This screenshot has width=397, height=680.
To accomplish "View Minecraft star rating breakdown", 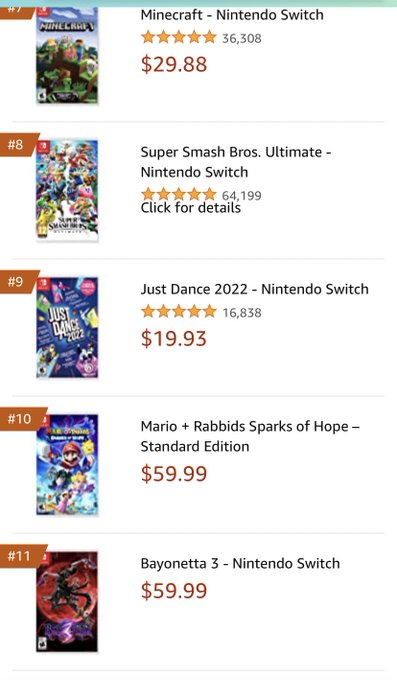I will point(179,37).
